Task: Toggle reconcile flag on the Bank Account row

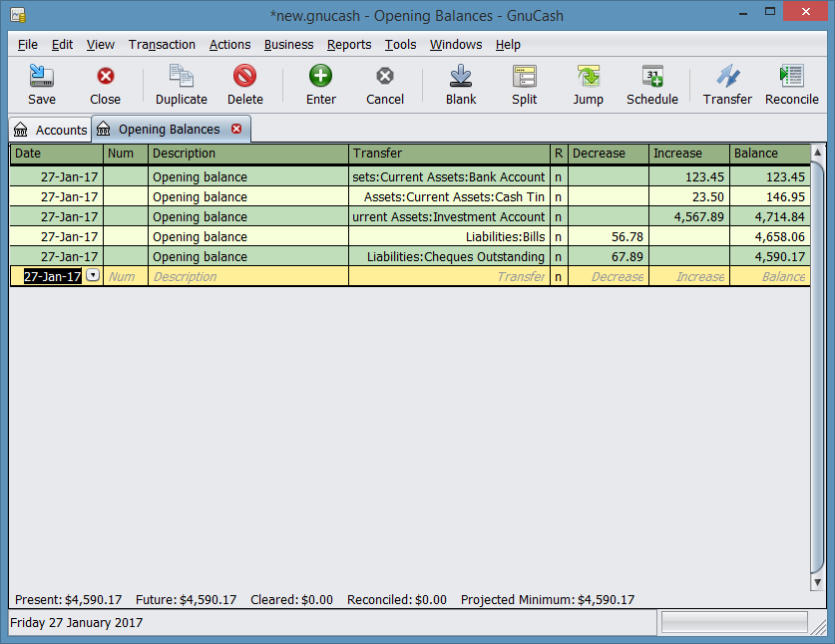Action: 559,176
